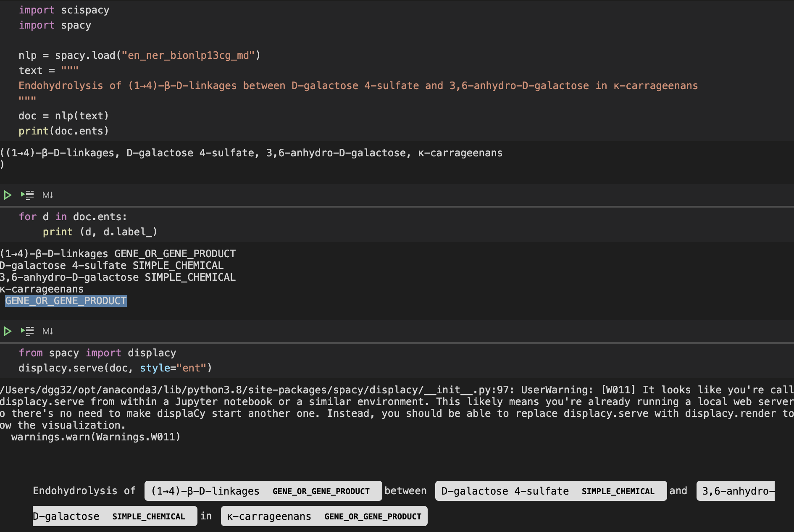Select the M↓ markdown icon on the last cell
Viewport: 794px width, 532px height.
click(x=48, y=331)
